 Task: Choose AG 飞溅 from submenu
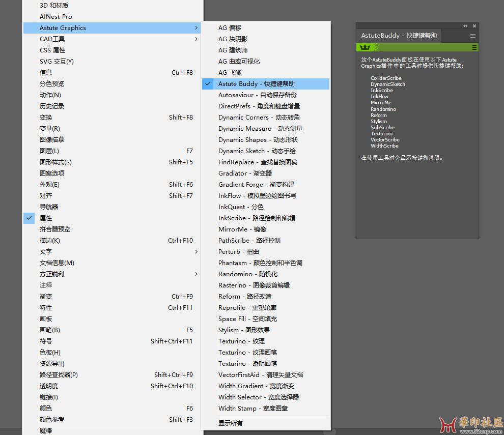[266, 73]
